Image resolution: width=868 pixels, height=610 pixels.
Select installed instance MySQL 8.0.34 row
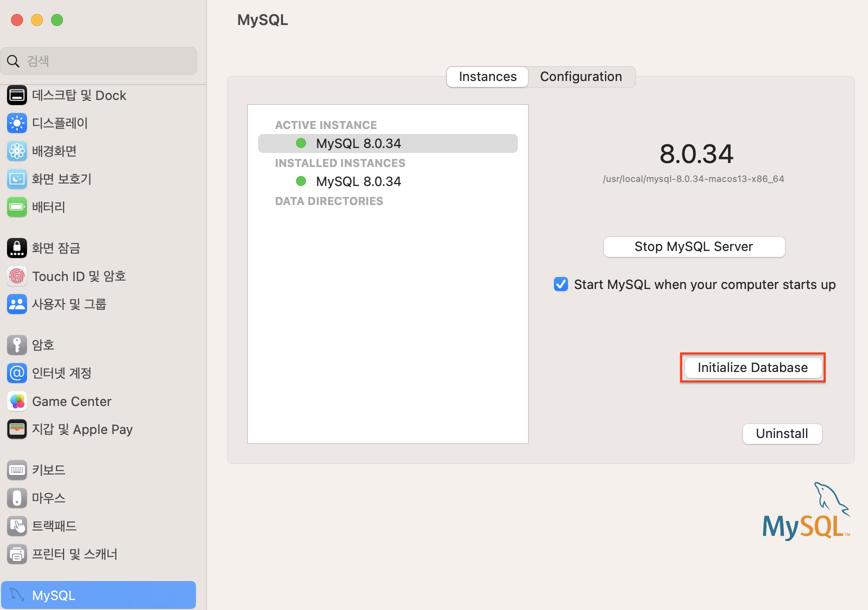(x=387, y=181)
